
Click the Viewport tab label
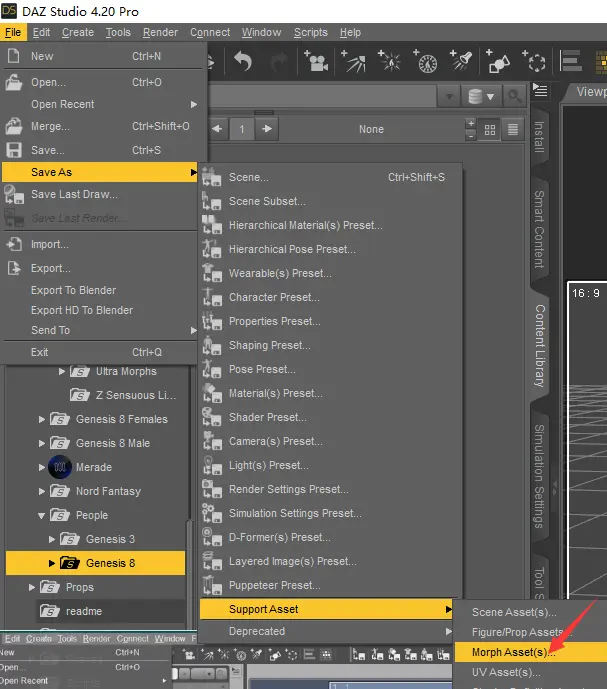pyautogui.click(x=592, y=92)
